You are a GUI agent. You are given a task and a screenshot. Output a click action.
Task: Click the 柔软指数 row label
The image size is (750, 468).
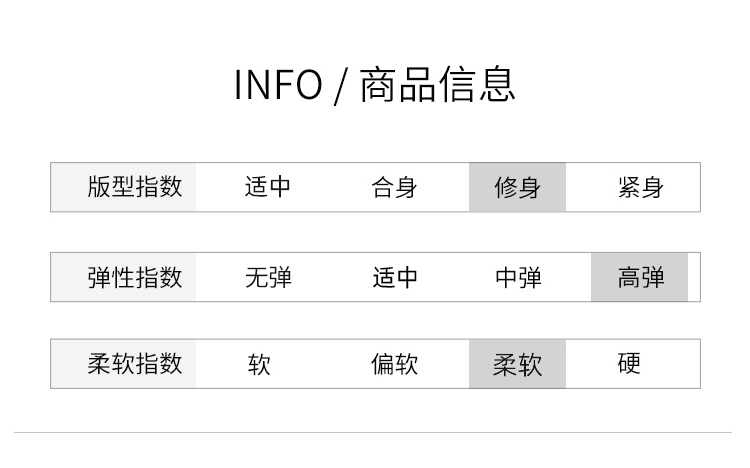[134, 364]
